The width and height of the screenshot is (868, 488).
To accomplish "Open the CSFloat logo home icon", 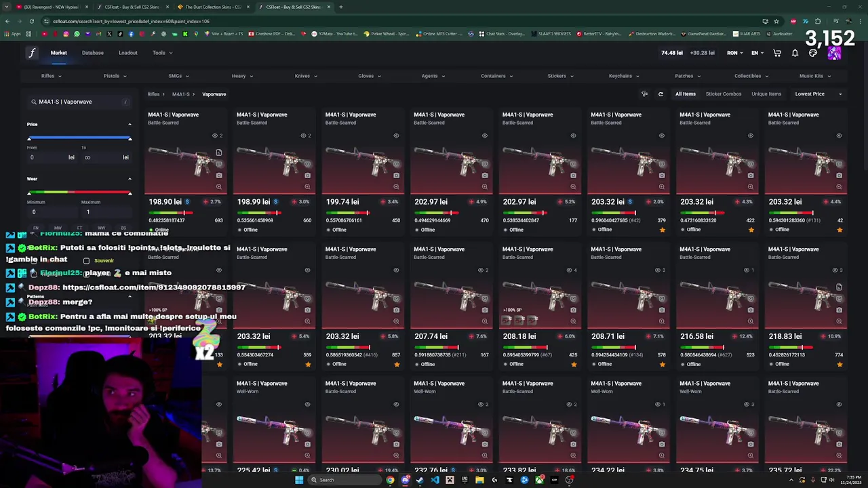I will click(x=32, y=53).
